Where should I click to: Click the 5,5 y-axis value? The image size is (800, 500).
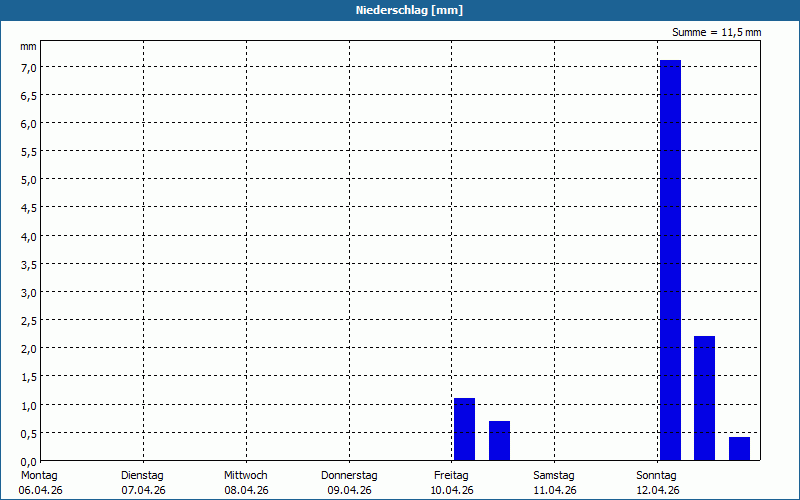coord(28,152)
